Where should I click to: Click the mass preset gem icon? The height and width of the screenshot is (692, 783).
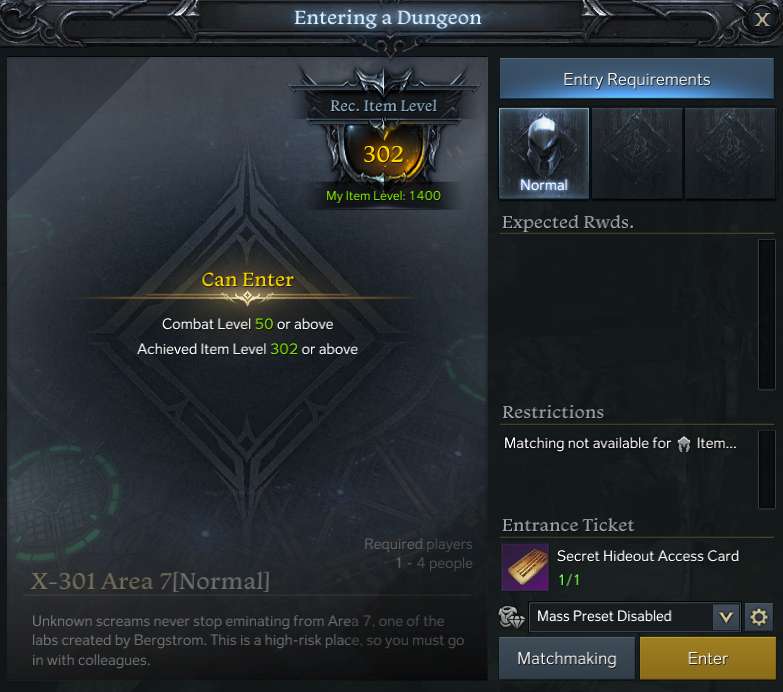(x=512, y=617)
